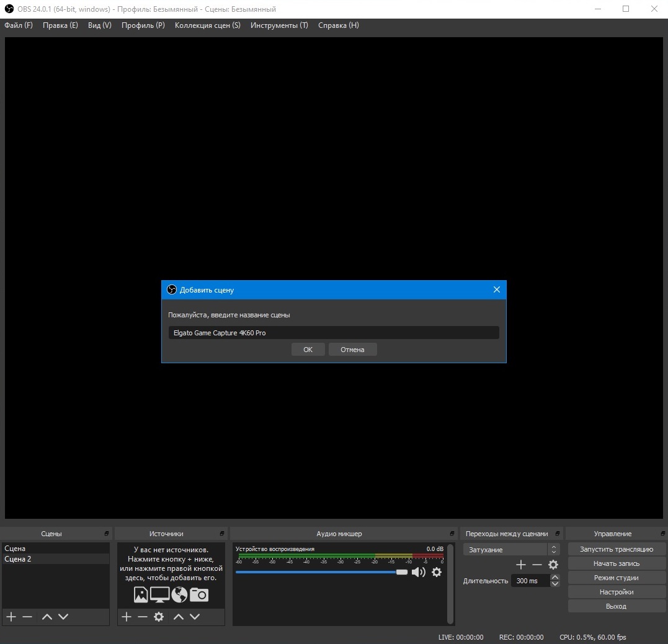Click the 300 ms duration field
Screen dimensions: 668x644
(530, 581)
